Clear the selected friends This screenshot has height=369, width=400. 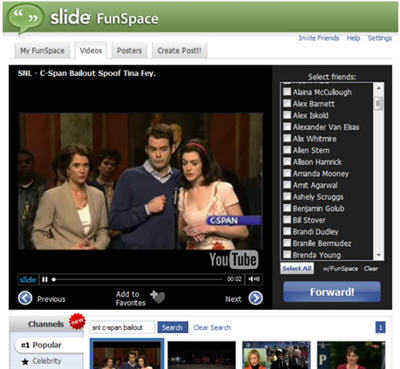[x=371, y=269]
